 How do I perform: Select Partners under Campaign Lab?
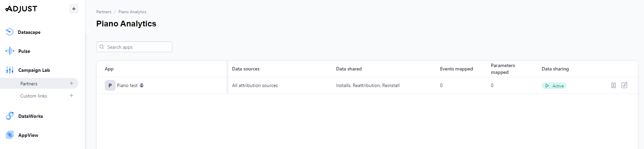(29, 84)
